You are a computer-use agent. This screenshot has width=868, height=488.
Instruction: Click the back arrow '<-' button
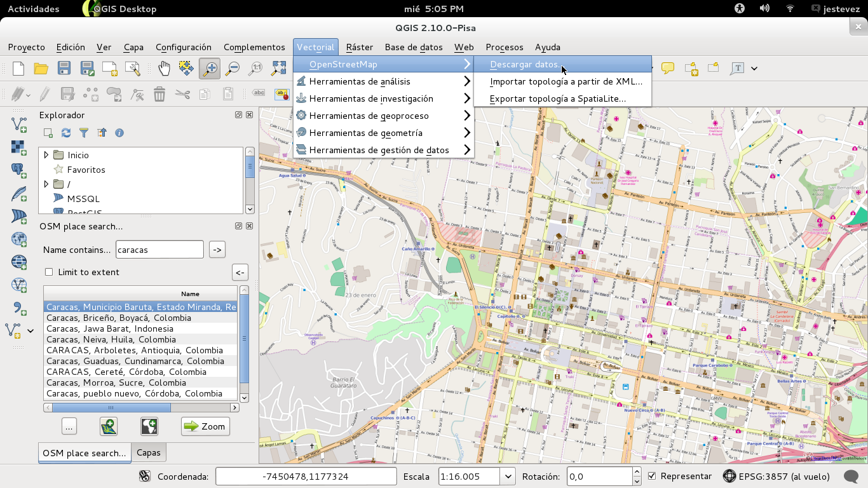[x=240, y=272]
